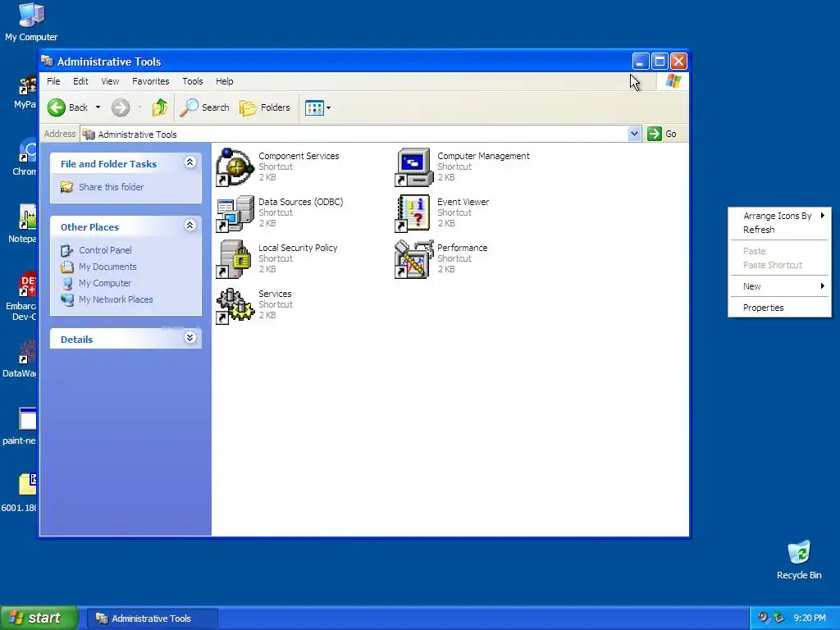This screenshot has height=630, width=840.
Task: Click Administrative Tools taskbar button
Action: coord(152,619)
